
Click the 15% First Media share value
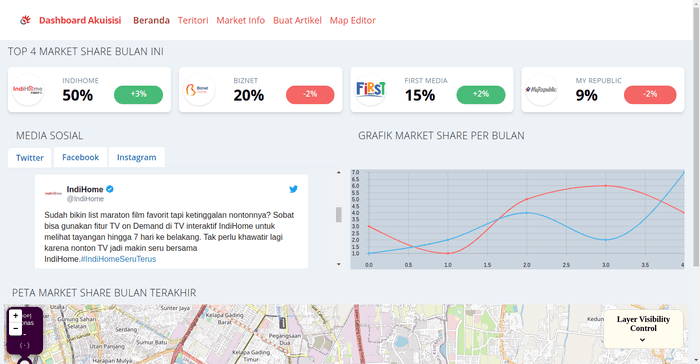420,95
